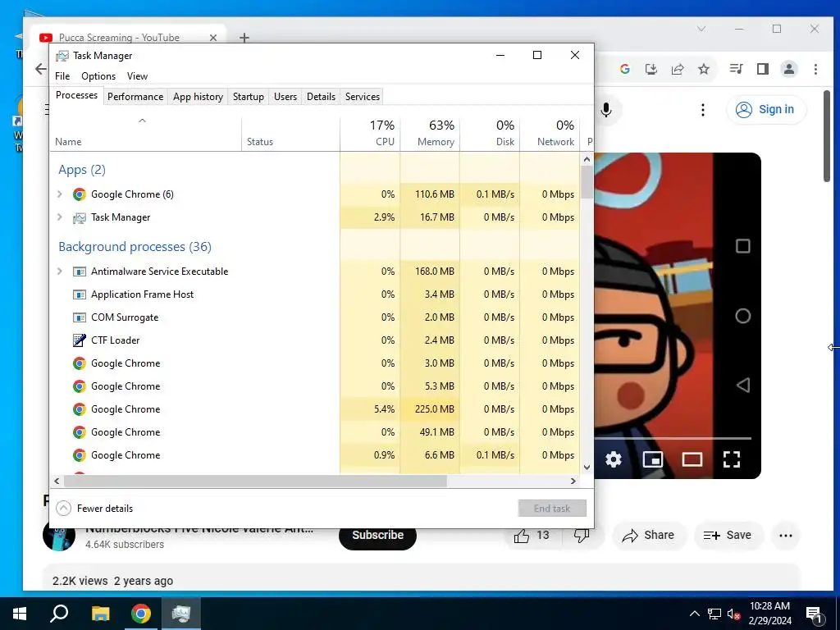Image resolution: width=840 pixels, height=630 pixels.
Task: Open a new Chrome tab
Action: (x=244, y=38)
